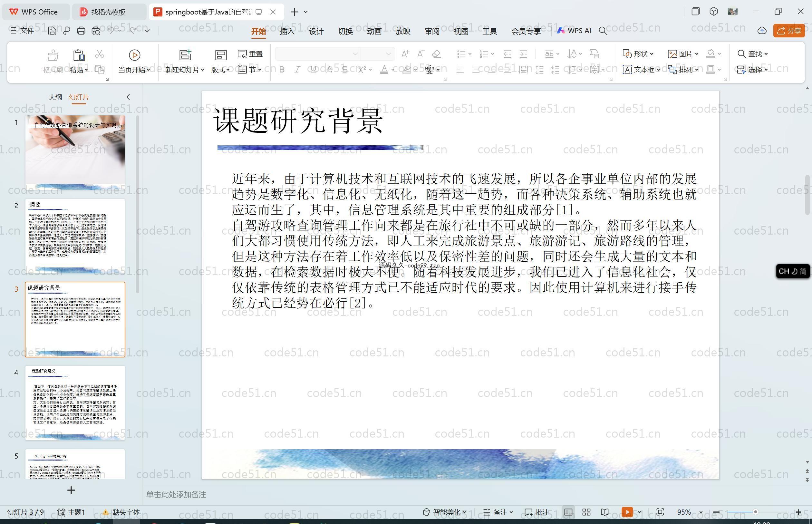
Task: Select slide 4 thumbnail 课题研究意义
Action: click(75, 403)
